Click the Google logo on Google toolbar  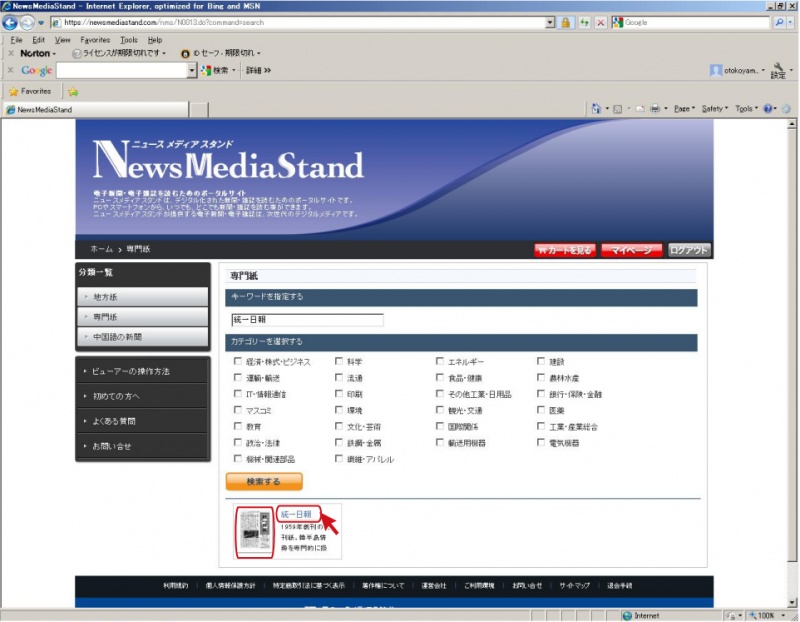[37, 70]
